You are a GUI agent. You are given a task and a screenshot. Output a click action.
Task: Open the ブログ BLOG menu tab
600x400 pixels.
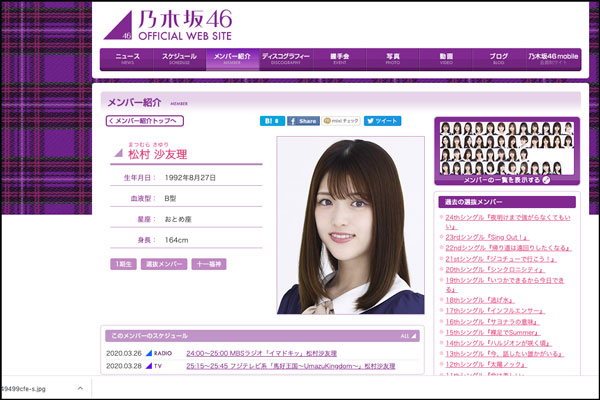(498, 59)
